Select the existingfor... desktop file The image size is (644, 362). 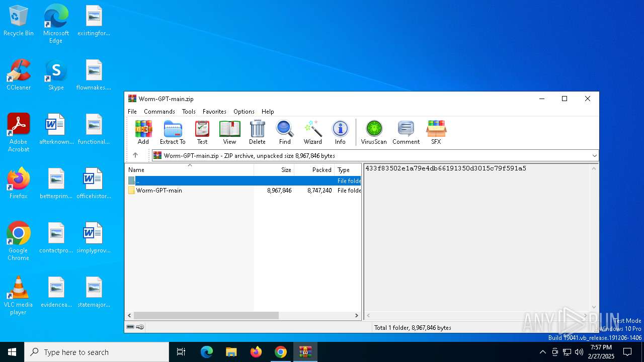[94, 21]
